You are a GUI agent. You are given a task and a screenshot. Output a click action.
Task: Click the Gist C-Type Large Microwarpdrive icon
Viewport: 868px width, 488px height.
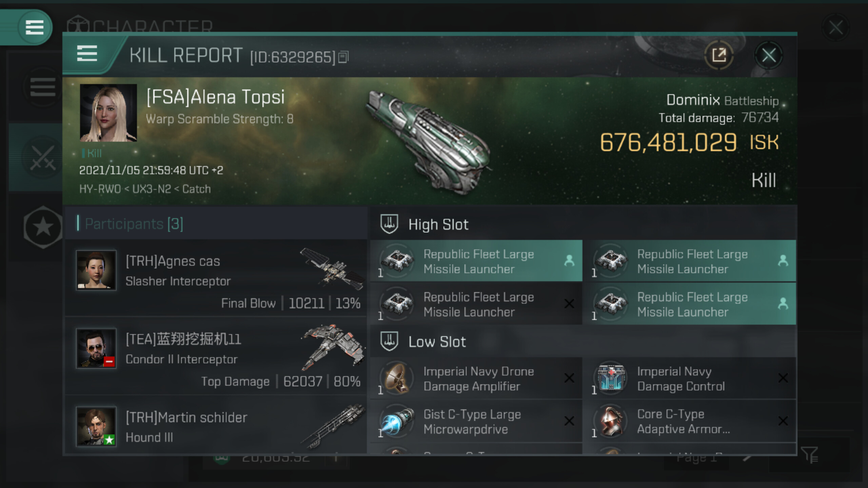(397, 422)
